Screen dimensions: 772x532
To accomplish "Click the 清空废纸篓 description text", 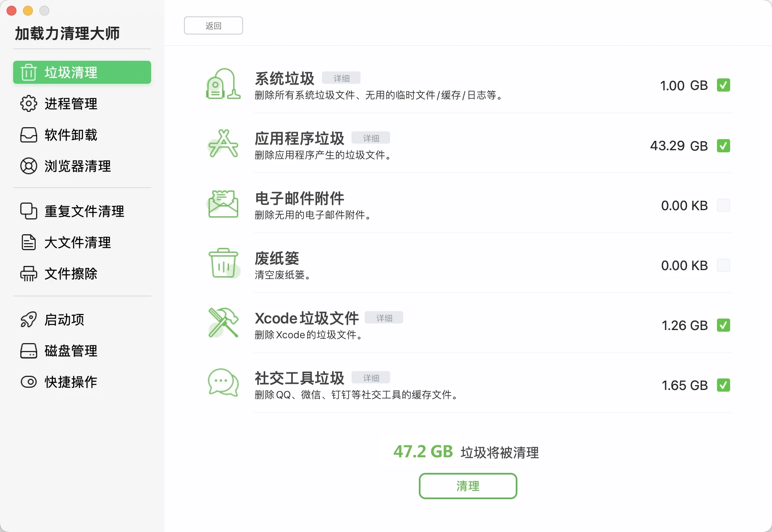I will click(x=283, y=275).
